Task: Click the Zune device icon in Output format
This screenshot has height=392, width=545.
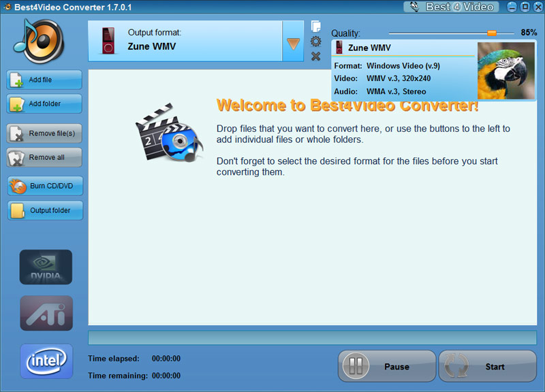Action: coord(108,41)
